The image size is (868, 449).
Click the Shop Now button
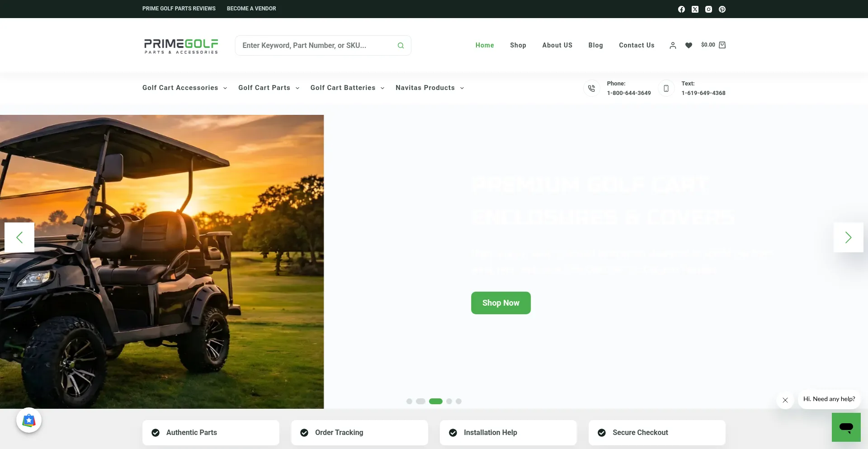click(500, 302)
